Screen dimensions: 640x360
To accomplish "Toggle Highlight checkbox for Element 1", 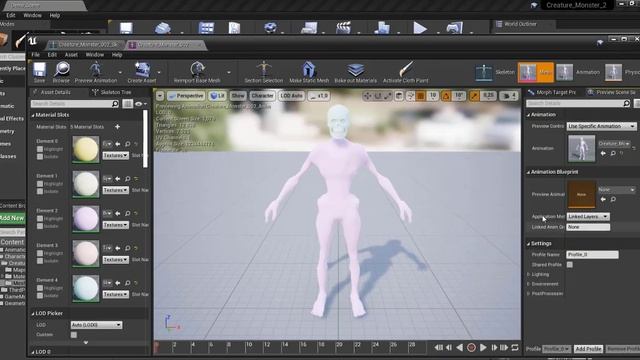I will click(40, 184).
